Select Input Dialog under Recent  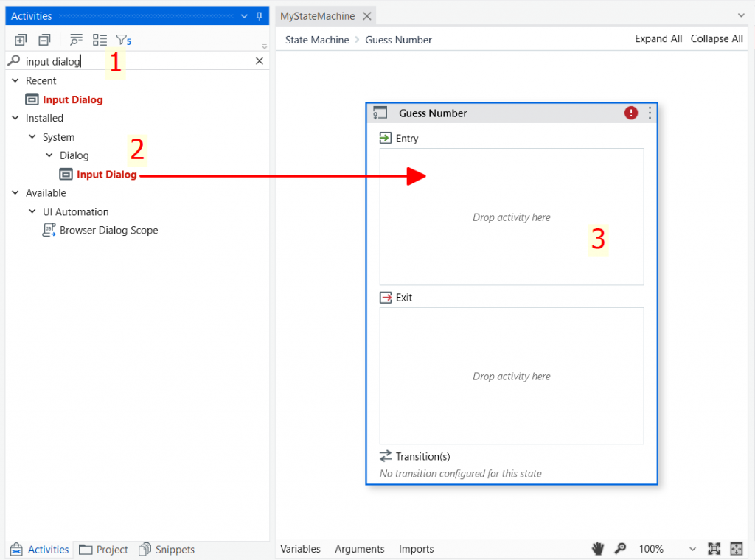[x=73, y=99]
